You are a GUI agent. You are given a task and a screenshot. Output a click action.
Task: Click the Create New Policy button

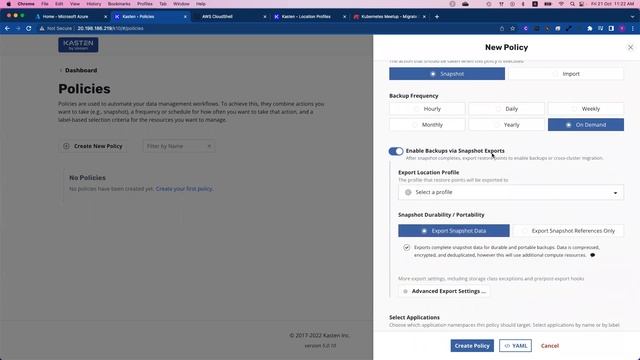[x=93, y=146]
